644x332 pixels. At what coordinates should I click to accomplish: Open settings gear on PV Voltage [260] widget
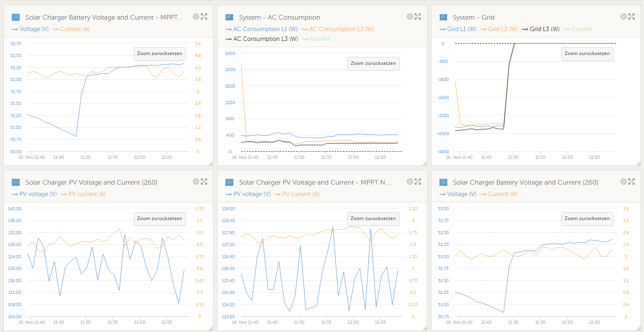[196, 182]
